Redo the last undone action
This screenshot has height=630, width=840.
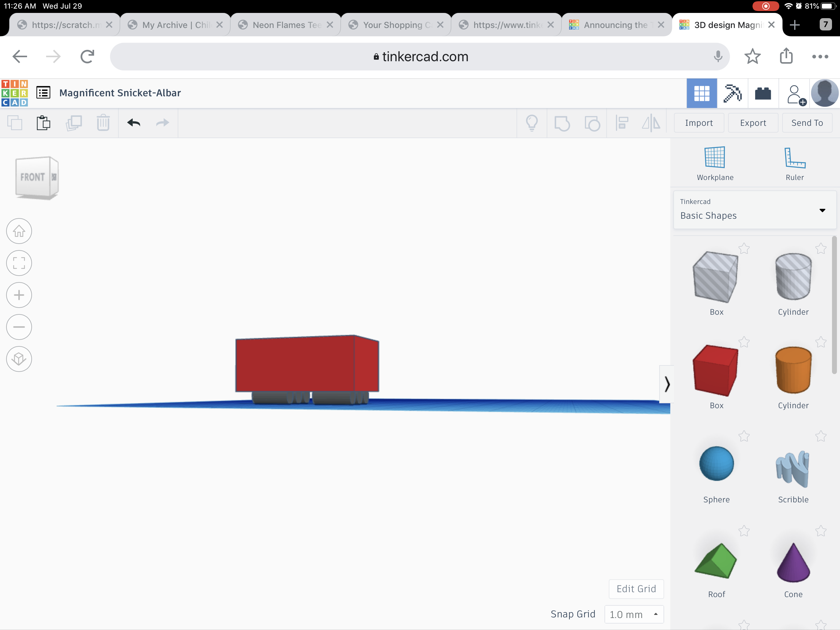163,123
